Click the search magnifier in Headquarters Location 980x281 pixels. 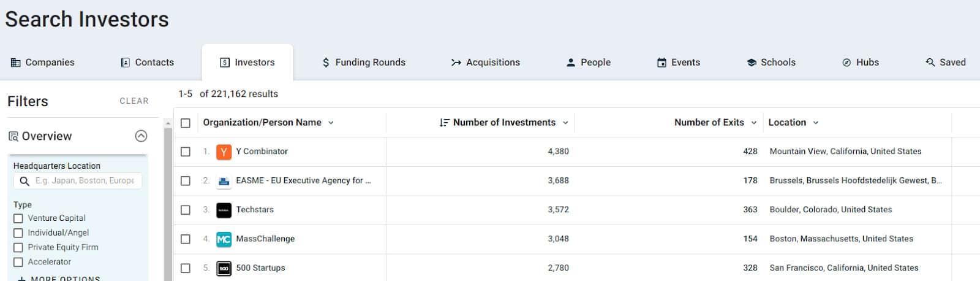[x=24, y=181]
